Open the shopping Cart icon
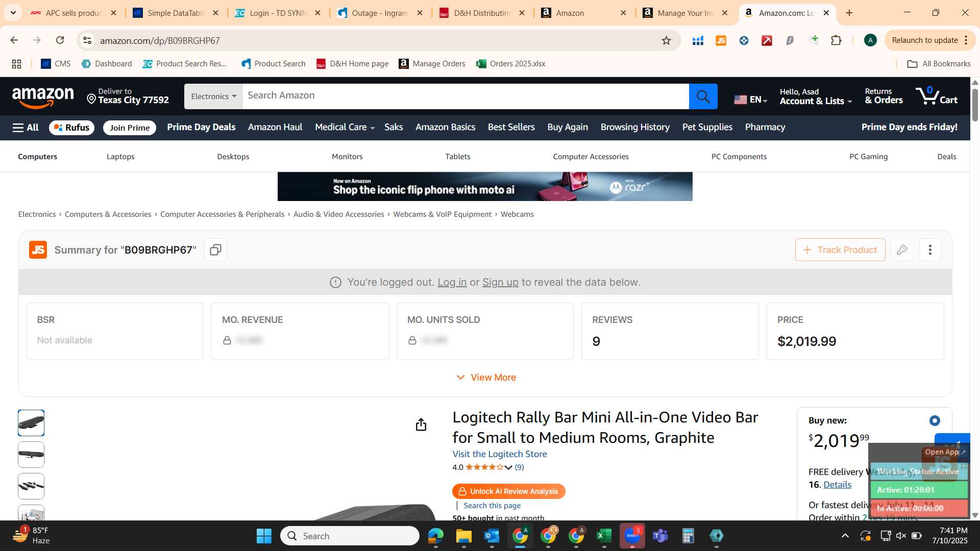980x551 pixels. click(937, 96)
